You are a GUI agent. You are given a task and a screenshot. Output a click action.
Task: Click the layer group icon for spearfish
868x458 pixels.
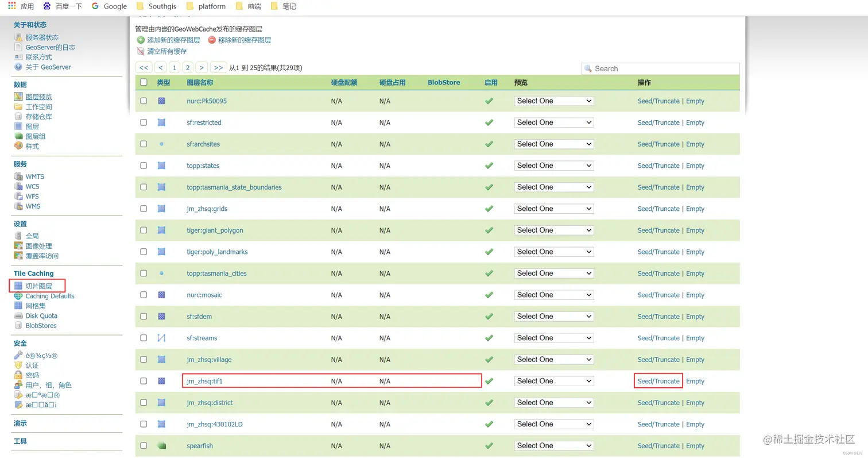(161, 445)
